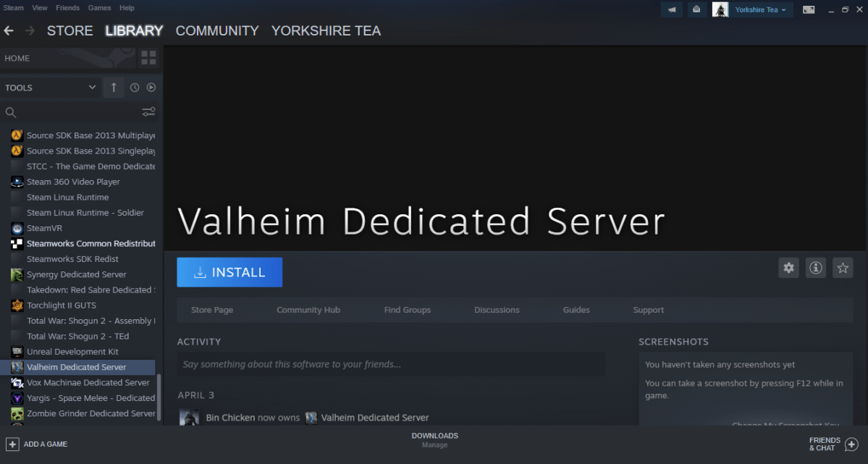The width and height of the screenshot is (868, 464).
Task: Click the library HOME button
Action: [67, 58]
